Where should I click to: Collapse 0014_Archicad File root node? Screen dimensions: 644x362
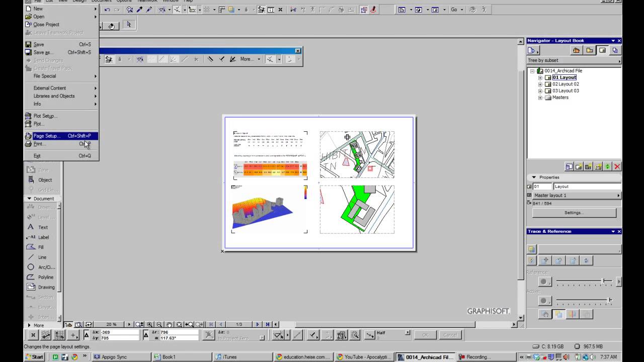[532, 71]
